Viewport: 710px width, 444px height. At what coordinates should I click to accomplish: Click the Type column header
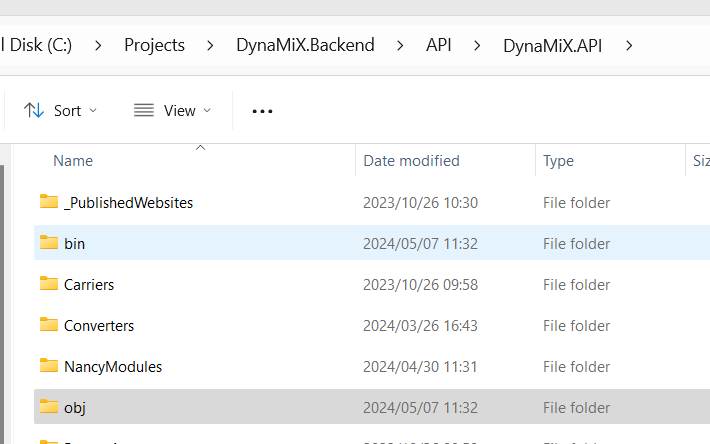[558, 161]
